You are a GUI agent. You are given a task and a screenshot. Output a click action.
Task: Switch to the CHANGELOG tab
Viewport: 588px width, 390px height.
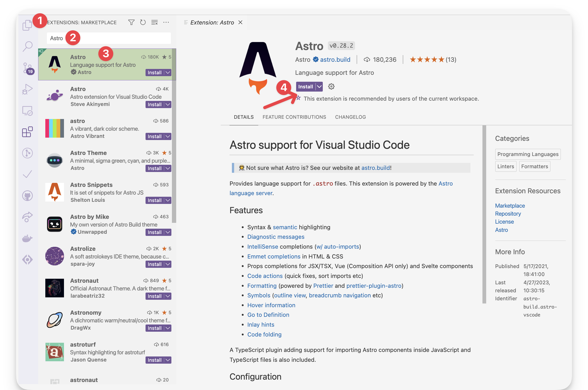coord(351,117)
